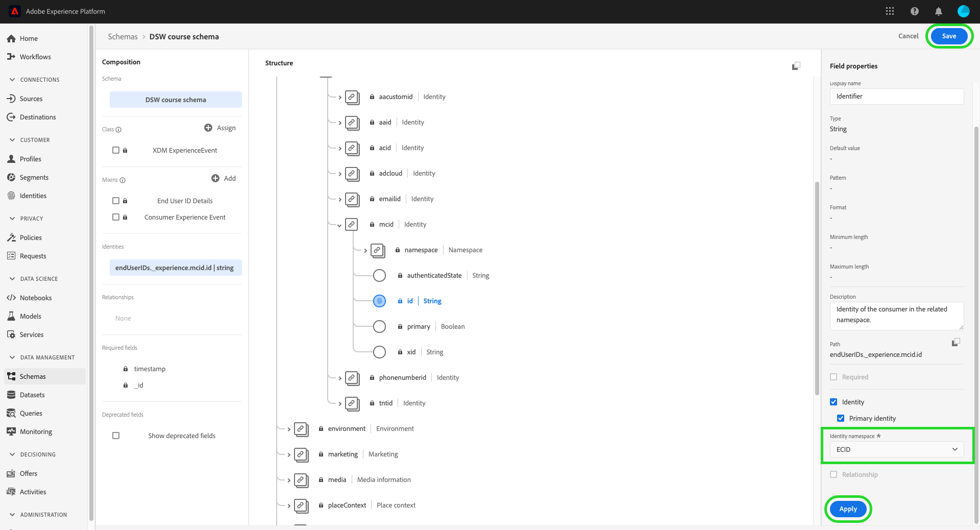Open the user profile avatar

pyautogui.click(x=963, y=11)
